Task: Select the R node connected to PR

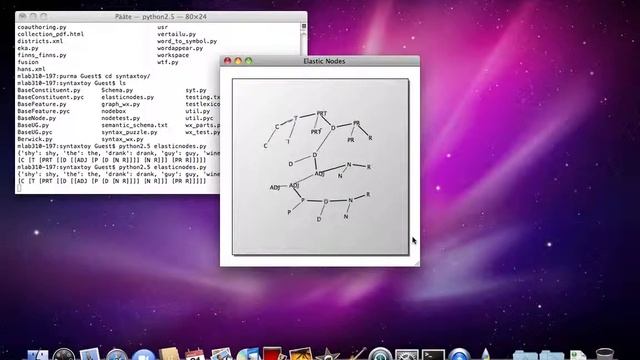Action: (370, 138)
